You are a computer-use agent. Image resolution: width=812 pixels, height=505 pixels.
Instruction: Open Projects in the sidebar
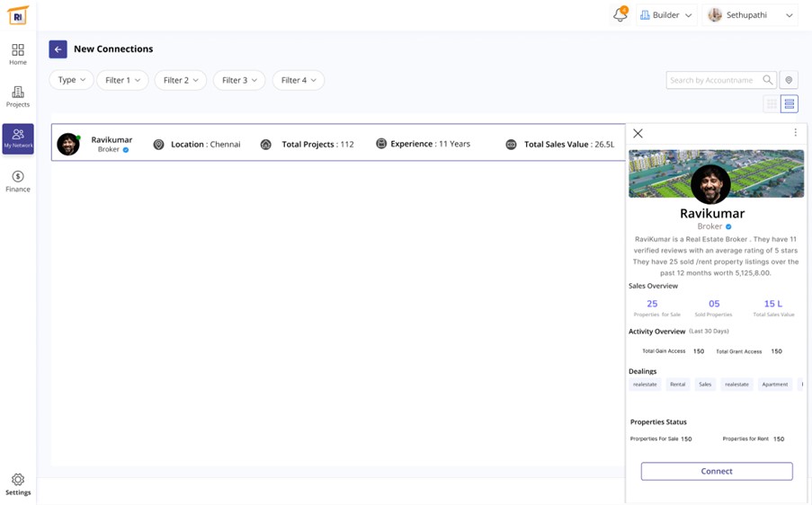click(18, 96)
